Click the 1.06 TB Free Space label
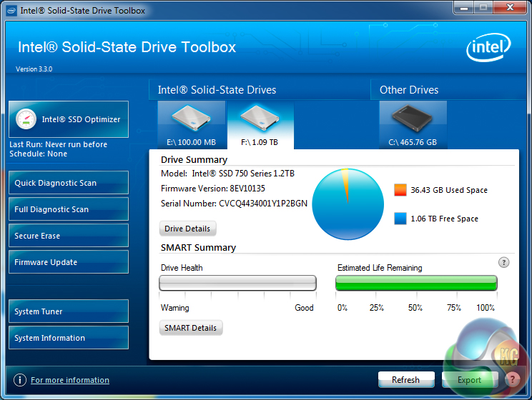 tap(445, 219)
